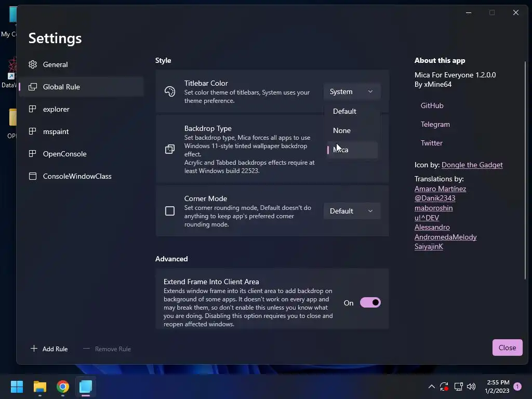The width and height of the screenshot is (532, 399).
Task: Open the Twitter link
Action: (432, 143)
